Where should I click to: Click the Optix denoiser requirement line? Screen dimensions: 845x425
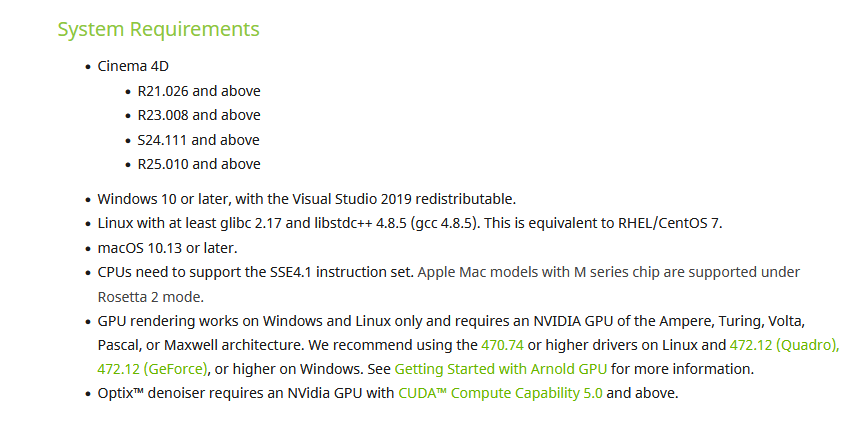387,393
